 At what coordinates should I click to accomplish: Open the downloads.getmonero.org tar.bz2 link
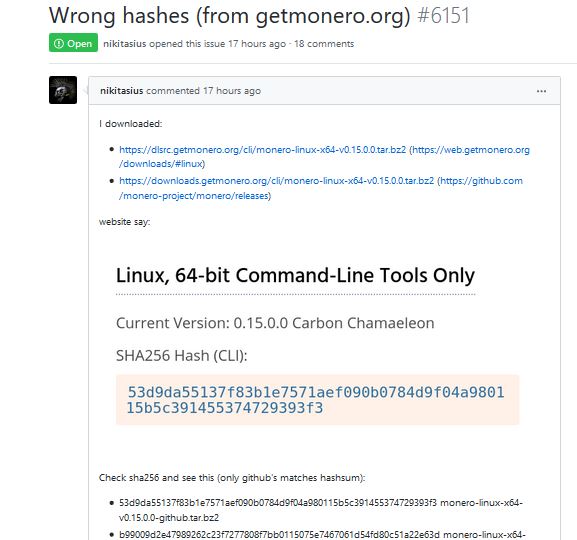pyautogui.click(x=276, y=181)
